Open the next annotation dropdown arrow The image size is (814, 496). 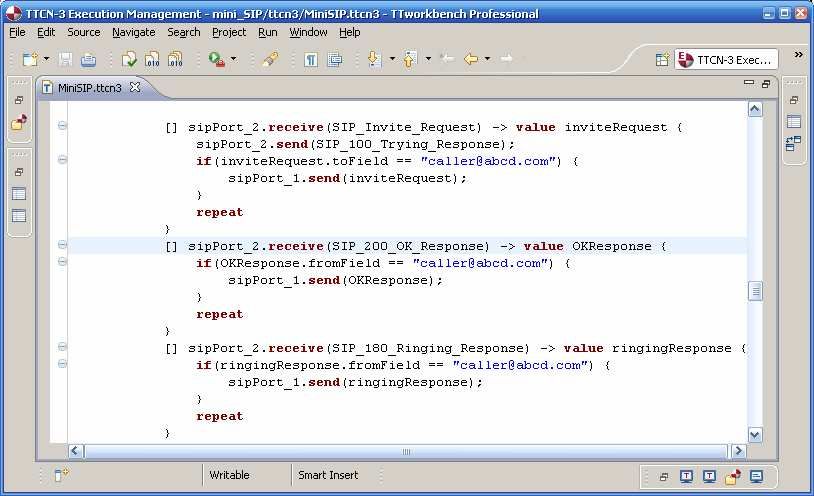(392, 59)
